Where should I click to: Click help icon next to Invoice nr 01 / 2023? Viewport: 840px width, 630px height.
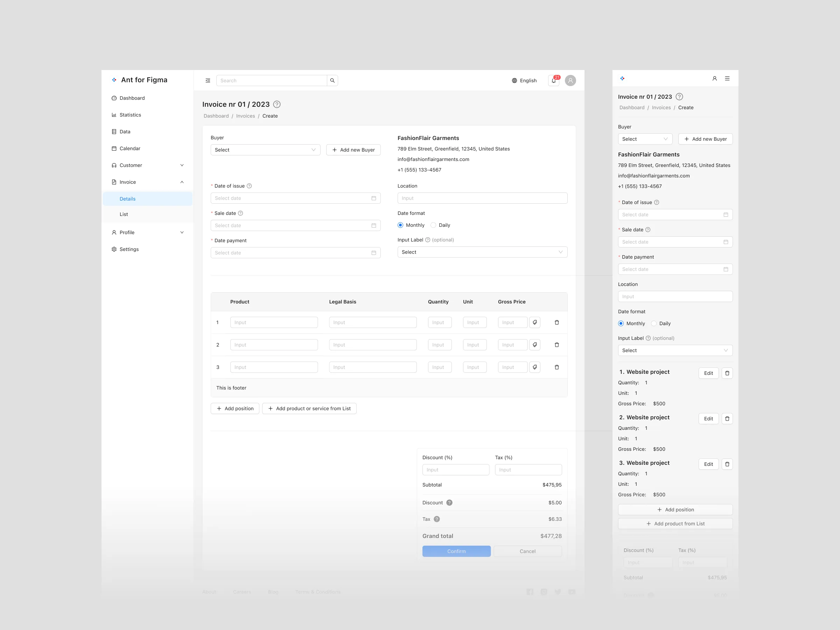[276, 104]
